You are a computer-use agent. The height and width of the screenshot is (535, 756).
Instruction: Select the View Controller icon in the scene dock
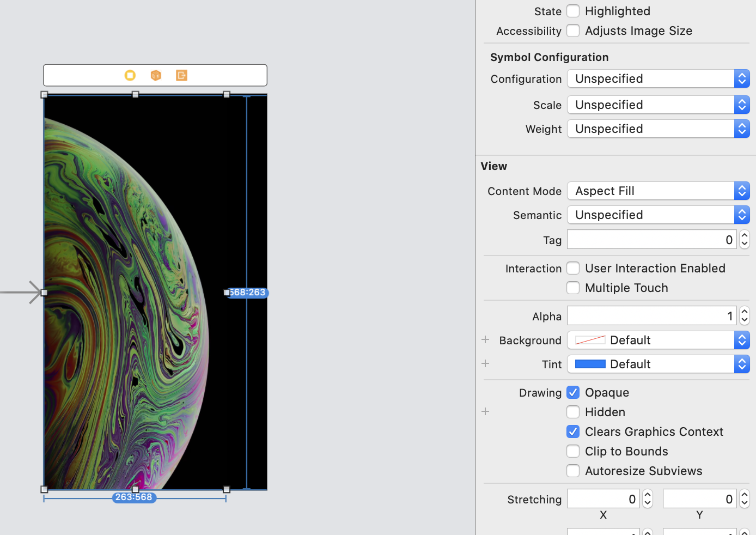(130, 75)
